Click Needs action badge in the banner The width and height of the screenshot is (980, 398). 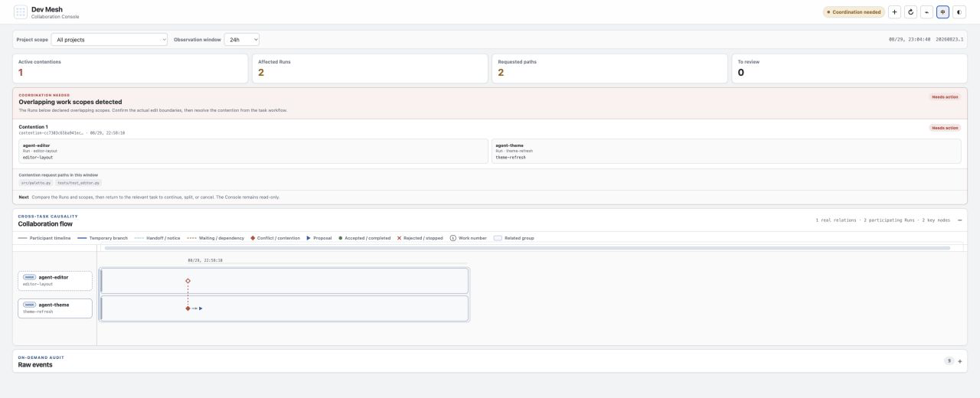click(x=945, y=97)
